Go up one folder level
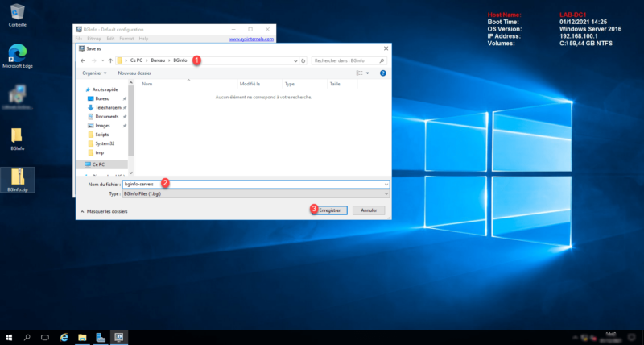 [110, 60]
